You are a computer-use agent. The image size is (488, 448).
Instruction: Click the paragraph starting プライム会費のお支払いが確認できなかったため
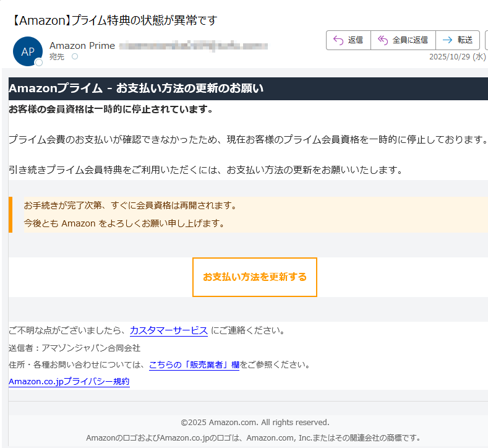pyautogui.click(x=248, y=139)
